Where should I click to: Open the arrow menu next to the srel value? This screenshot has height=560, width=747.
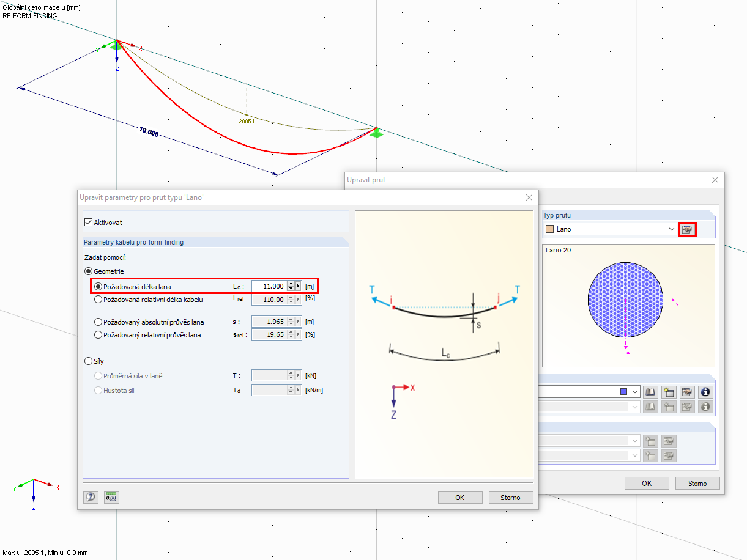point(299,335)
